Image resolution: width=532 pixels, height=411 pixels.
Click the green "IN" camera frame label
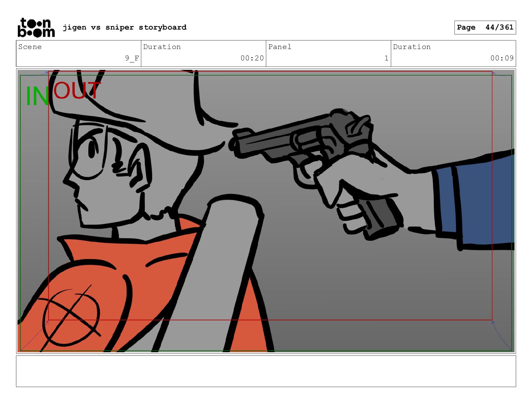(37, 96)
